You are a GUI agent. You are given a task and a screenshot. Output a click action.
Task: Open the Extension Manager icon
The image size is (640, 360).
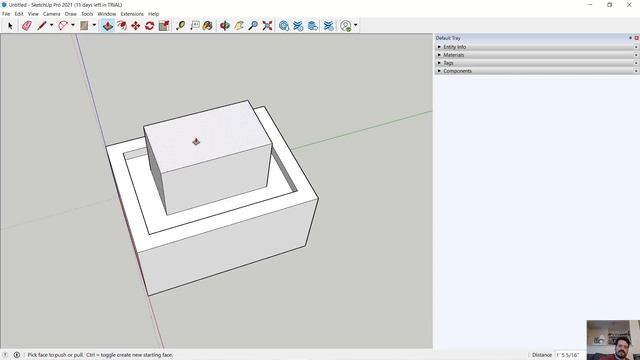tap(329, 26)
